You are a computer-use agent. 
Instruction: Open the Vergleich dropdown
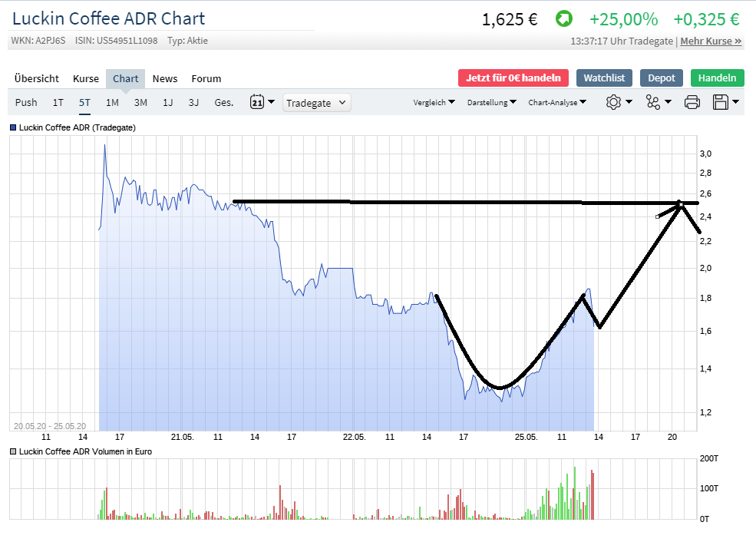pyautogui.click(x=434, y=102)
